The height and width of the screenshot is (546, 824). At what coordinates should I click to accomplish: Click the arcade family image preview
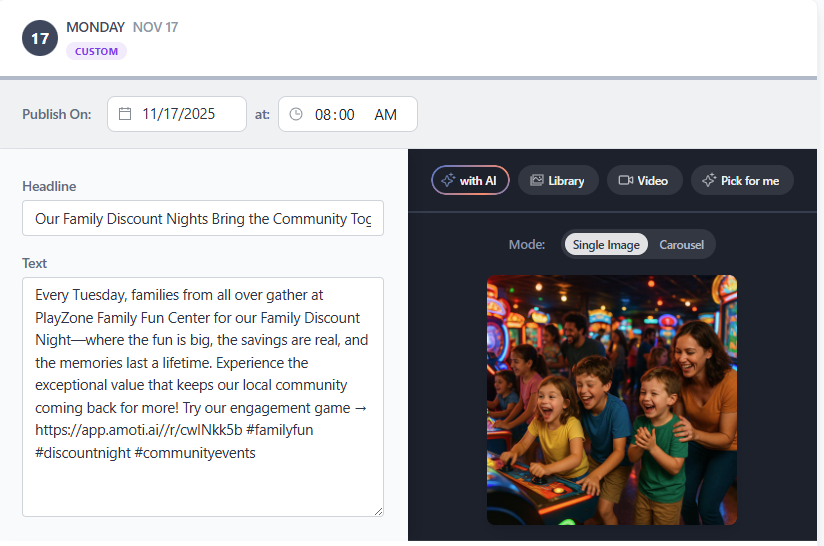[611, 400]
